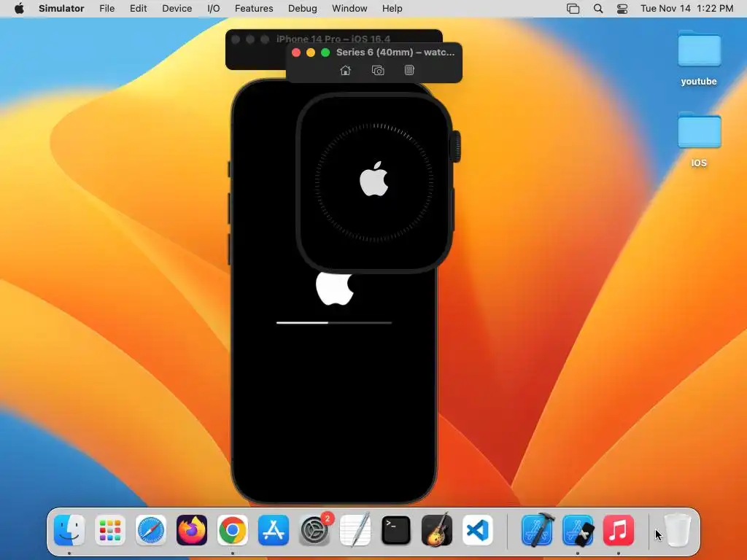This screenshot has height=560, width=747.
Task: Minimize the Series 6 watch simulator window
Action: [x=311, y=52]
